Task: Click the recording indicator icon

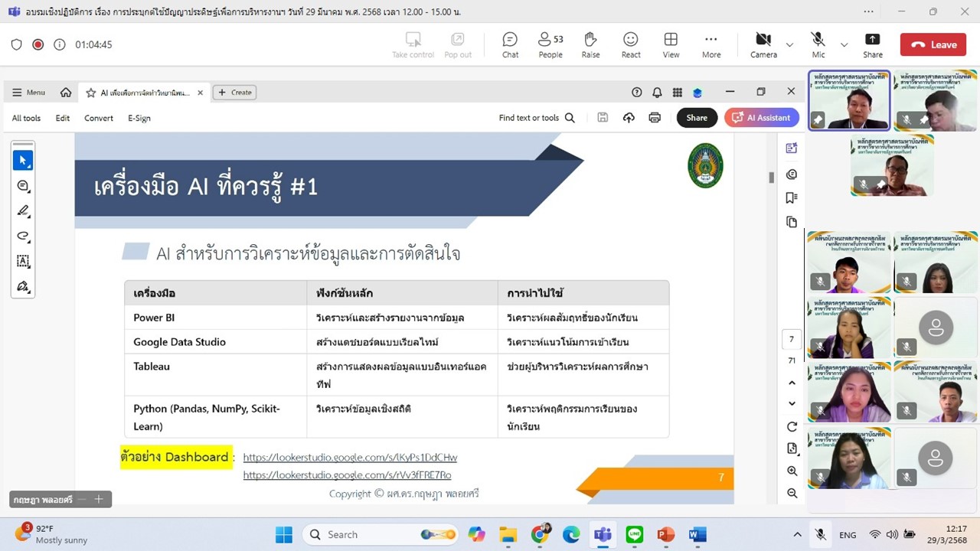Action: coord(38,44)
